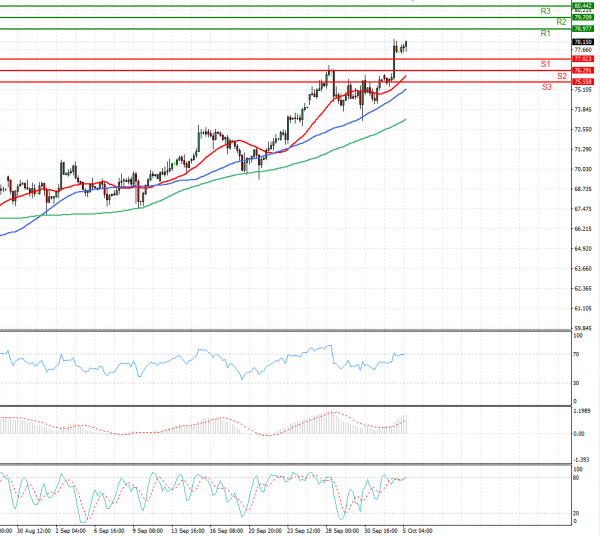600x537 pixels.
Task: Click the MACD 0.00 scale value
Action: pos(579,434)
